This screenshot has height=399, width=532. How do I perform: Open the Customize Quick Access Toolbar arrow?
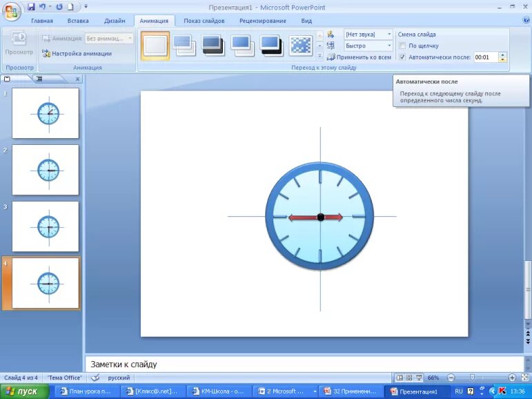pyautogui.click(x=86, y=6)
